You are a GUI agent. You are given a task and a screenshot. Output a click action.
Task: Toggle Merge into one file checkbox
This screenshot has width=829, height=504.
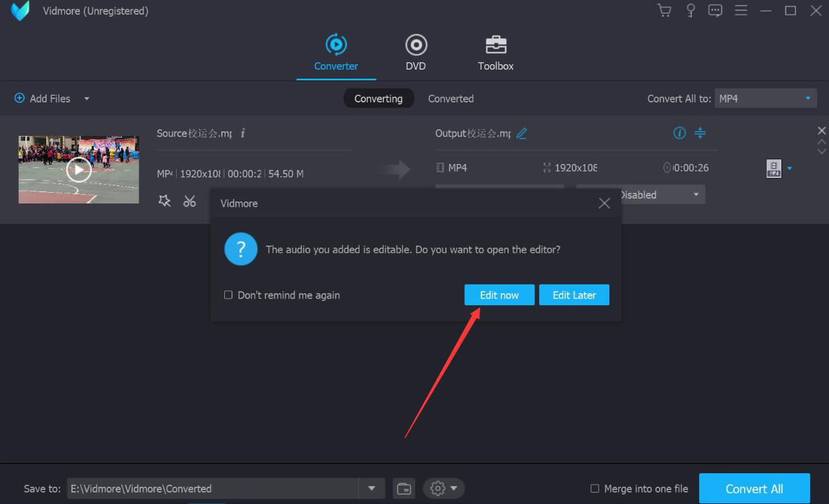pos(595,489)
